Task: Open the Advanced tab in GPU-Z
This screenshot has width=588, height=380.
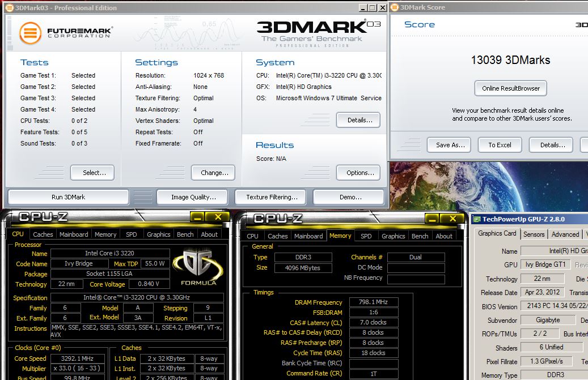Action: coord(565,234)
